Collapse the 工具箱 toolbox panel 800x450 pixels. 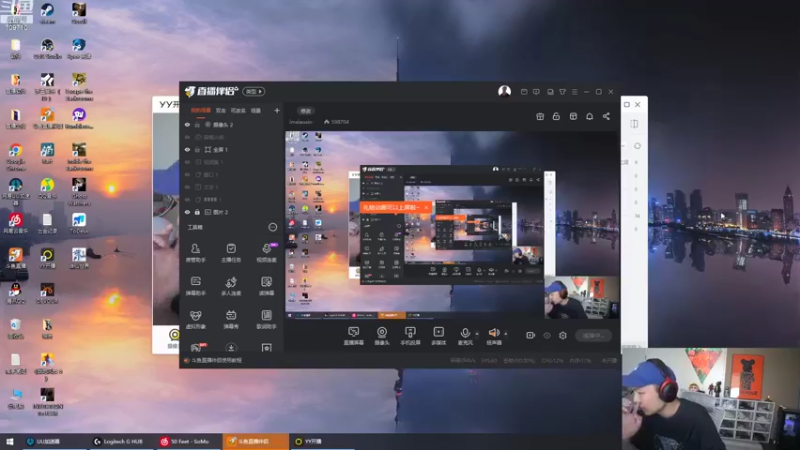pos(273,227)
